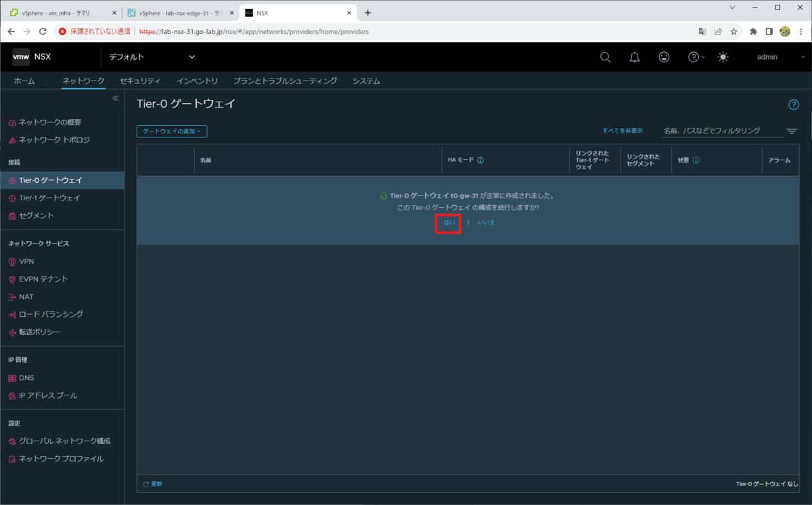
Task: Click the すべてを非表示 link
Action: [x=623, y=131]
